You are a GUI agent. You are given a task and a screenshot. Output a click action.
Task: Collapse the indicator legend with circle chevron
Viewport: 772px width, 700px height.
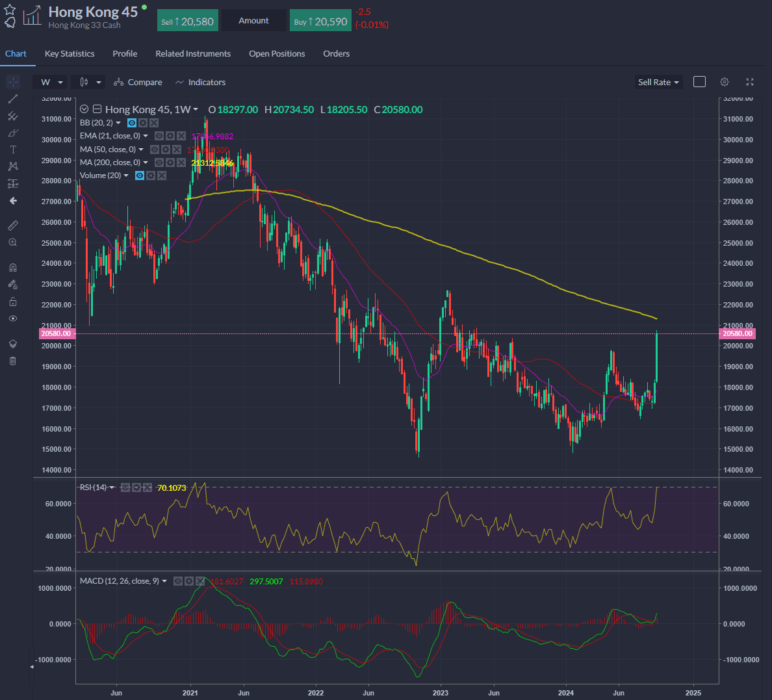point(84,109)
